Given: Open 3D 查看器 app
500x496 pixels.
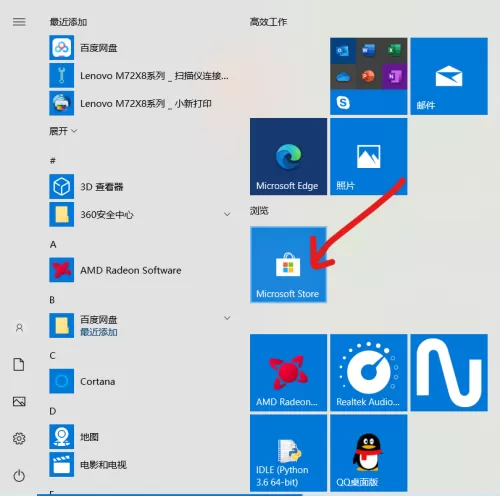Looking at the screenshot, I should (140, 186).
